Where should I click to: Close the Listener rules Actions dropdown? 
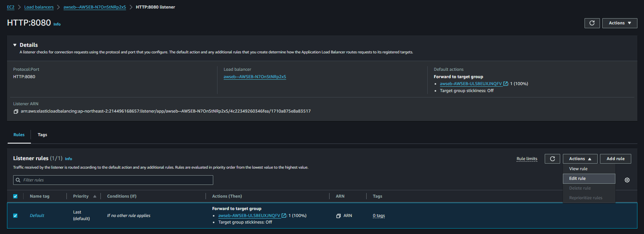coord(580,159)
